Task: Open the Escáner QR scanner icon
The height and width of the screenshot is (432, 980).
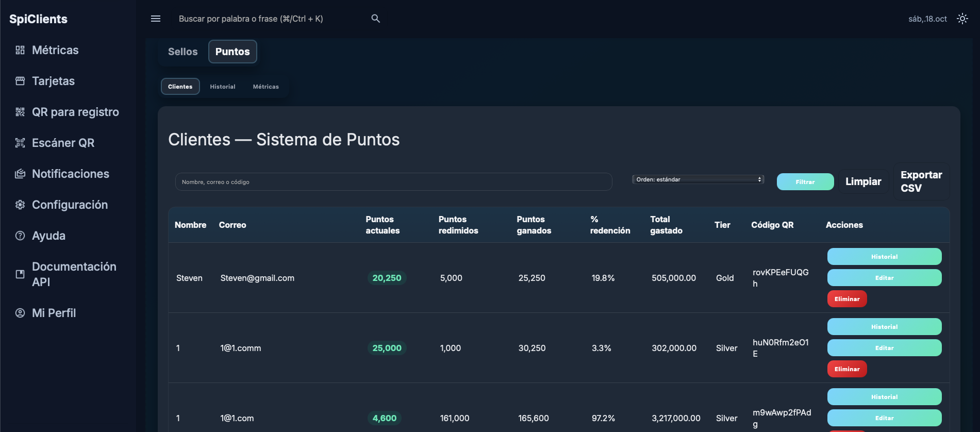Action: pos(20,143)
